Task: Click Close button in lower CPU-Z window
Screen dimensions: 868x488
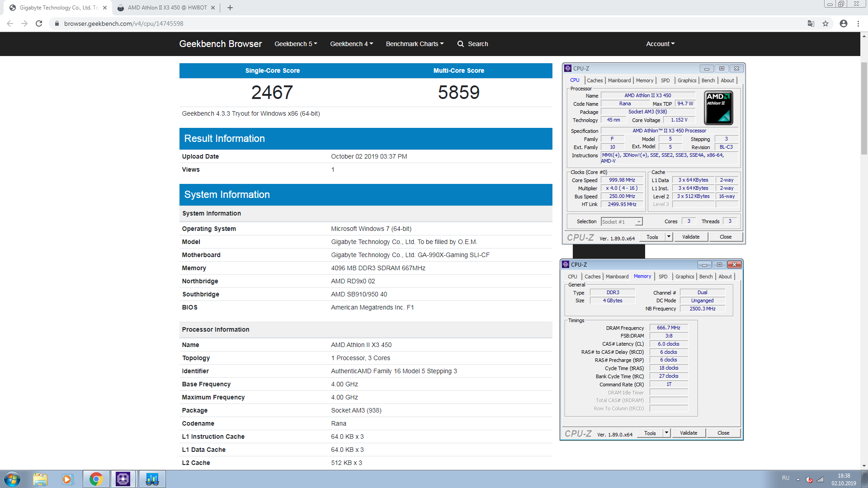Action: tap(723, 433)
